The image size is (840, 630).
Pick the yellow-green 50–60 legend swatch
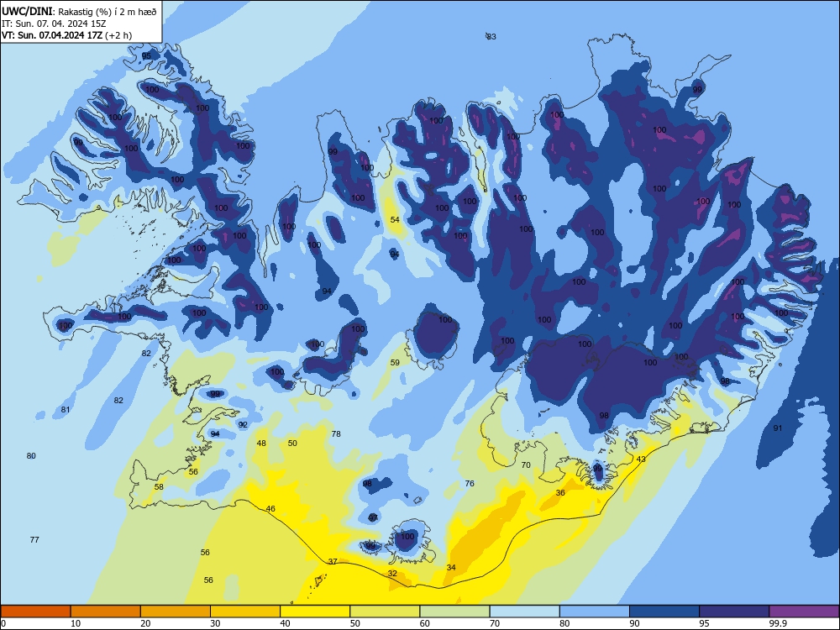point(385,612)
